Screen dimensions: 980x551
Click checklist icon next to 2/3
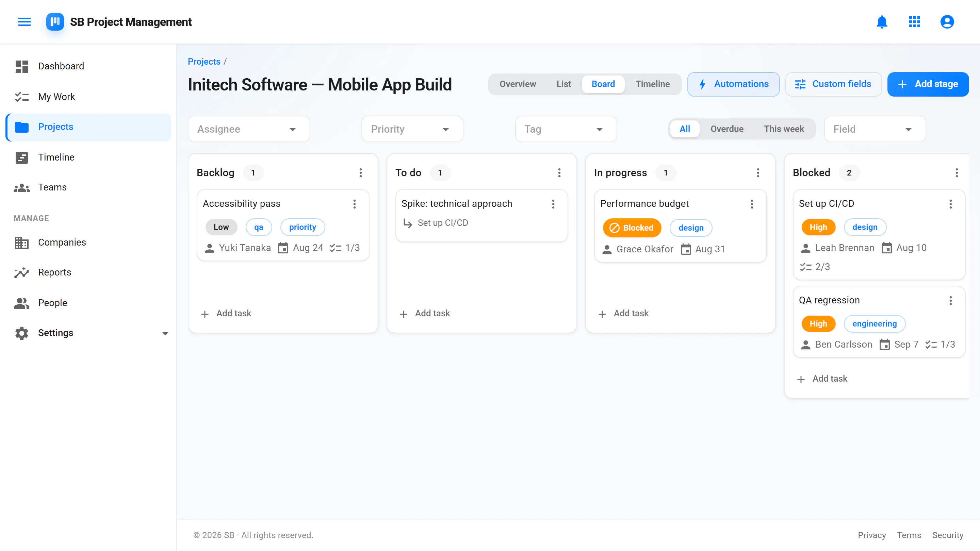coord(805,267)
